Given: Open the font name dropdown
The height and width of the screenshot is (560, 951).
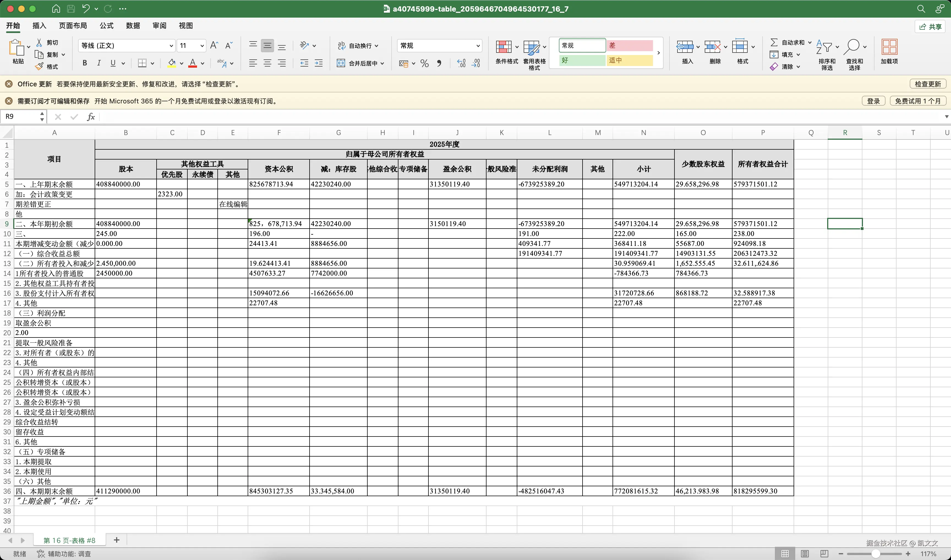Looking at the screenshot, I should 171,46.
